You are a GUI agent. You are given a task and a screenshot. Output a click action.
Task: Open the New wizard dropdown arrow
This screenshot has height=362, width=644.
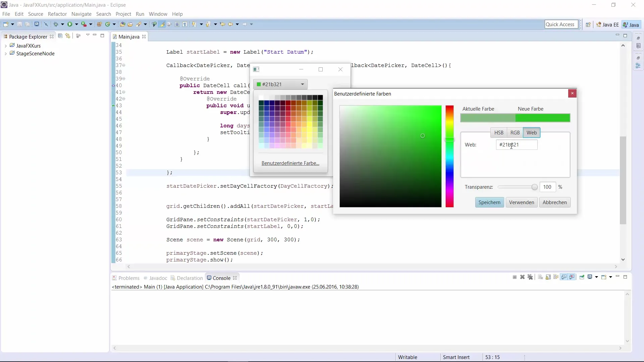[12, 24]
